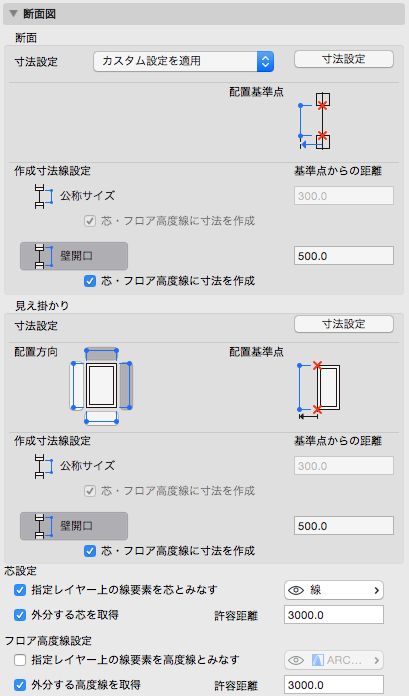Image resolution: width=409 pixels, height=696 pixels.
Task: Select the 壁開口 toggle in 断面 section
Action: coord(74,256)
